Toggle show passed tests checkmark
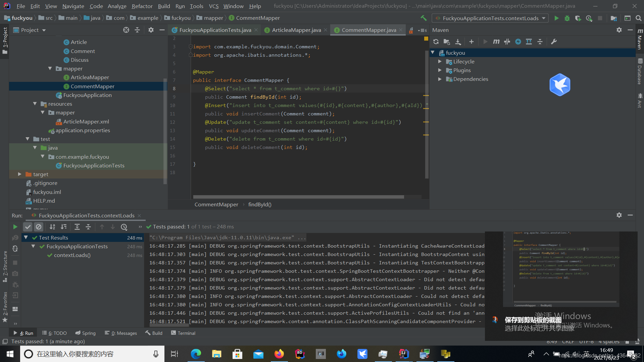Image resolution: width=644 pixels, height=362 pixels. click(28, 227)
